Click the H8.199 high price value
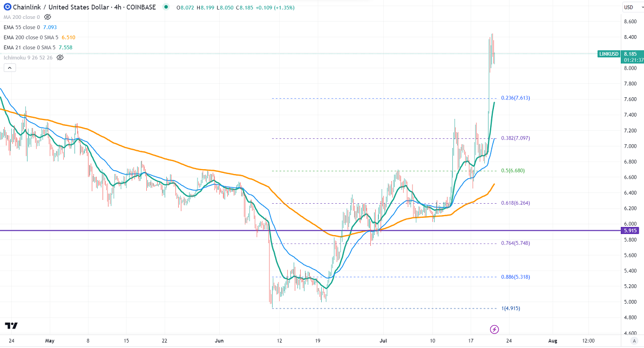Screen dimensions: 644x348 pyautogui.click(x=205, y=8)
